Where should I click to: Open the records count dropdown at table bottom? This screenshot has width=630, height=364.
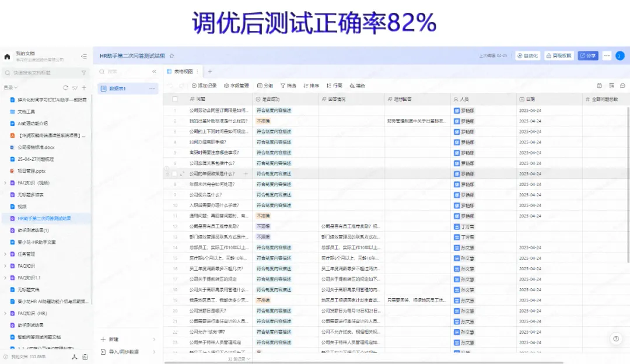pos(239,359)
